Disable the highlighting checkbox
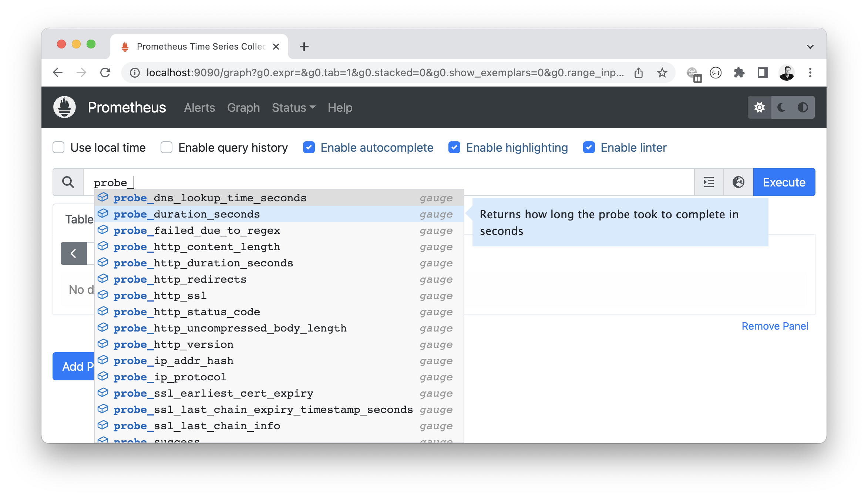This screenshot has height=498, width=868. tap(454, 147)
